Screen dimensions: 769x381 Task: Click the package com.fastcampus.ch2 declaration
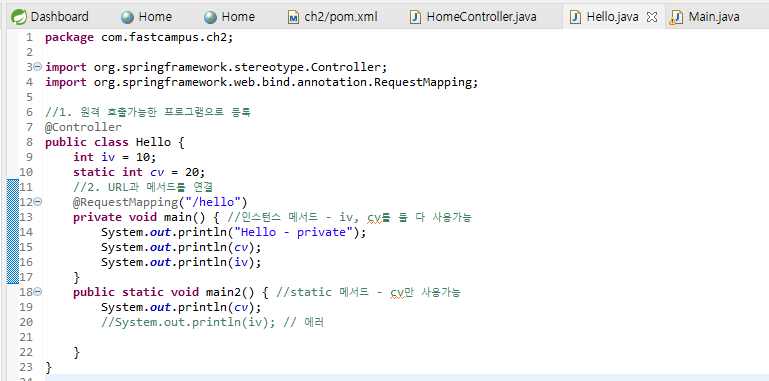139,37
